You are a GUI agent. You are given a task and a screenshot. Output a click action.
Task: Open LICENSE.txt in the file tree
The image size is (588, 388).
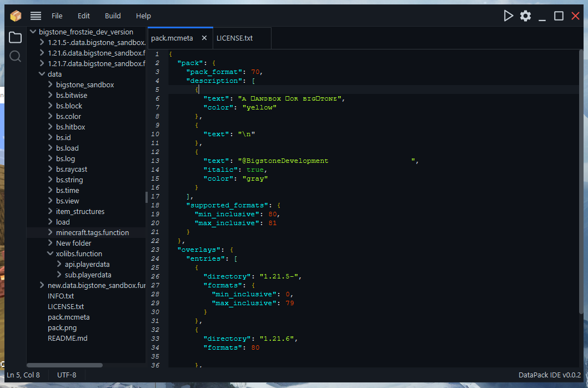click(x=66, y=306)
